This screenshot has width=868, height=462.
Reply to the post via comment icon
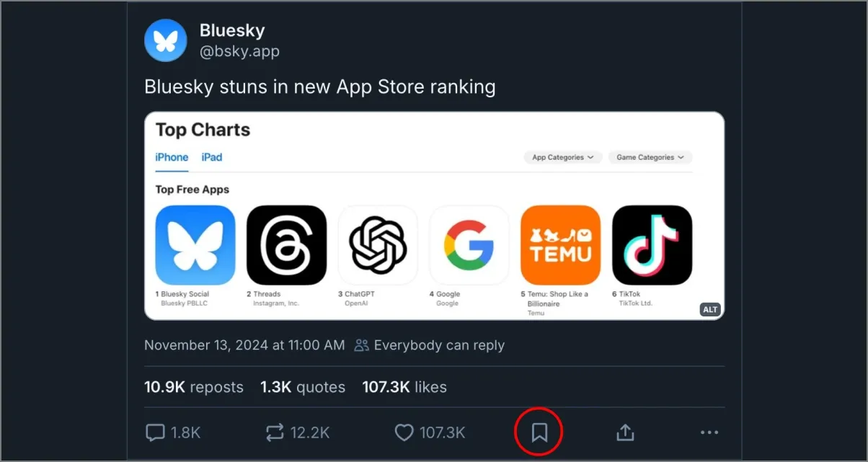point(155,432)
